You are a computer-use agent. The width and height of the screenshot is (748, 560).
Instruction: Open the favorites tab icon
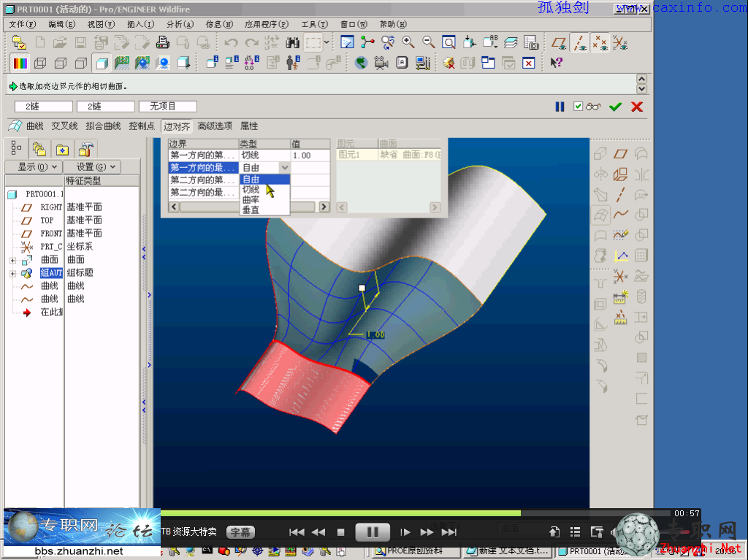[x=62, y=150]
